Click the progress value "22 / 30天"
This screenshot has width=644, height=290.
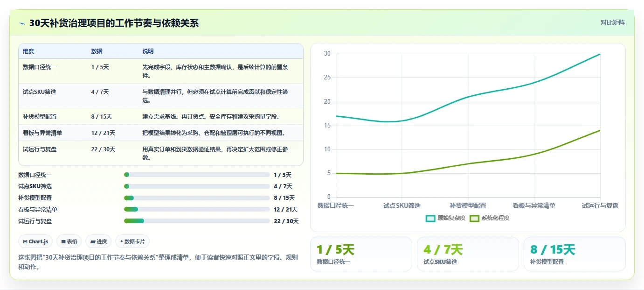pos(286,221)
